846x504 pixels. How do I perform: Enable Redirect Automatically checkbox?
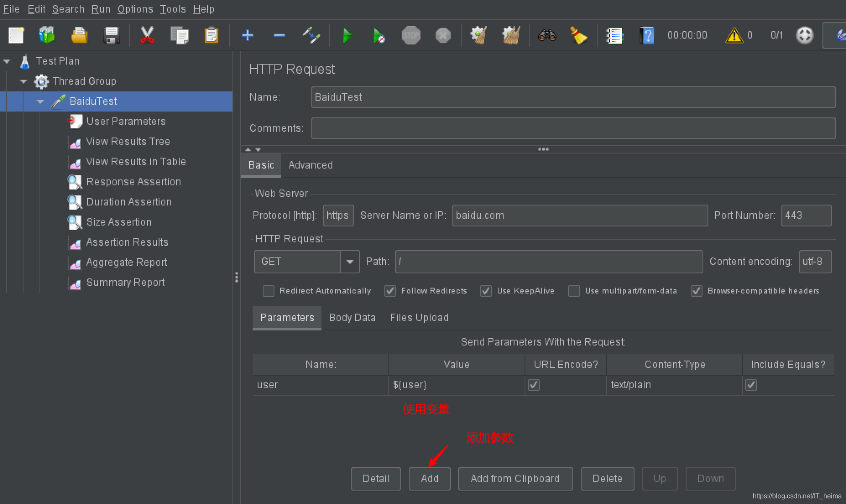[x=269, y=291]
